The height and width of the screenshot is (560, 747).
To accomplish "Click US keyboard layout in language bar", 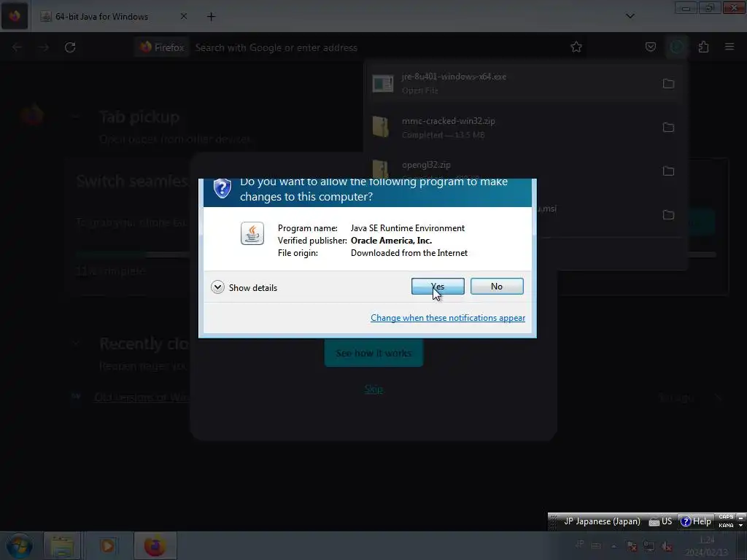I will 661,521.
